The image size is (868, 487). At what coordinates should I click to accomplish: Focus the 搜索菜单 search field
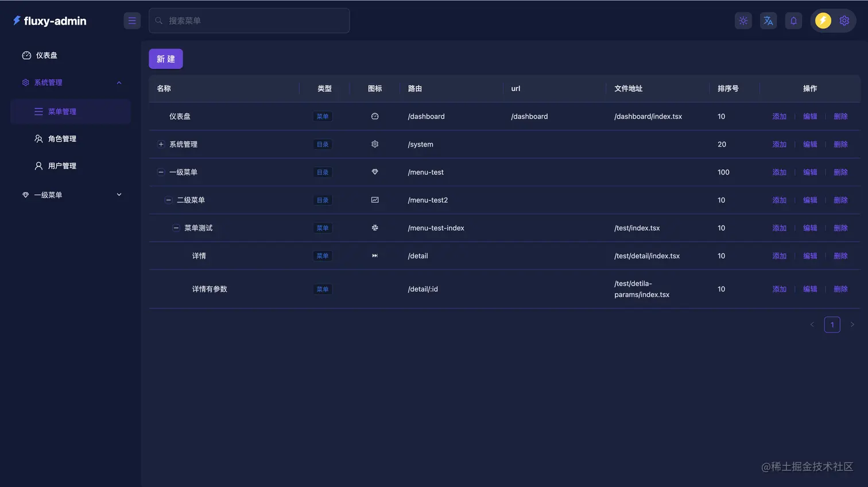(x=249, y=21)
